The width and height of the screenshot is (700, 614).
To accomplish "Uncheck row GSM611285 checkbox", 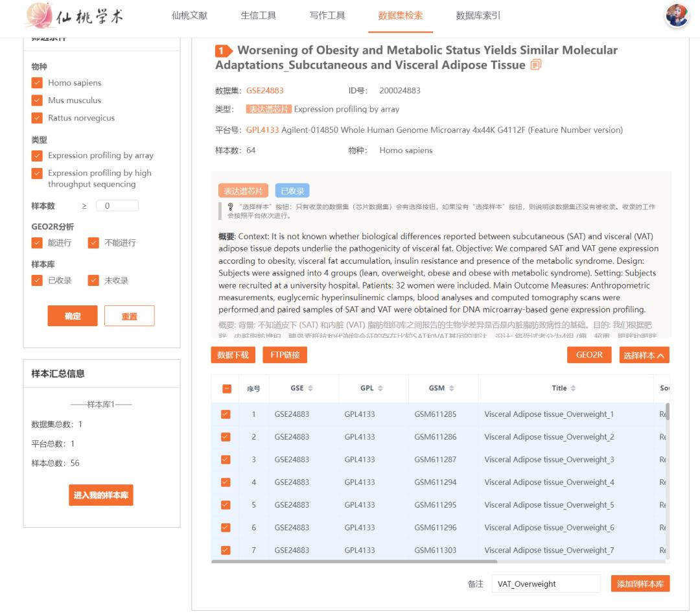I will (226, 414).
